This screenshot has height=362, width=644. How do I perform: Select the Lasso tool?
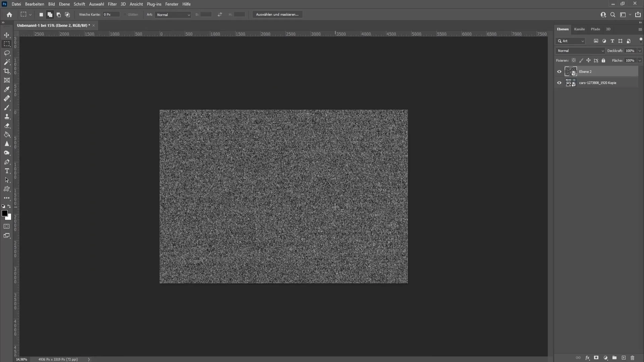coord(7,53)
